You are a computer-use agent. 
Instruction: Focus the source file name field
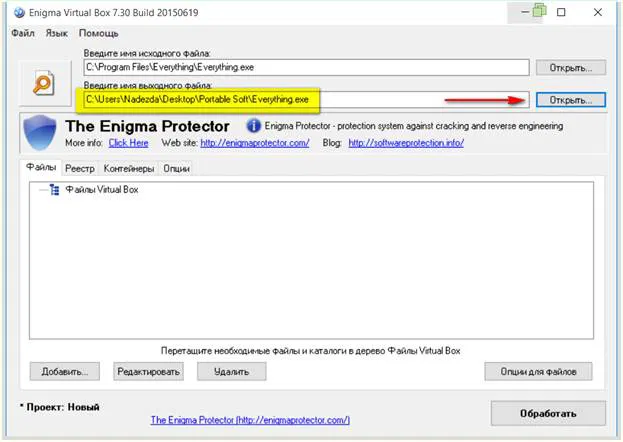(306, 67)
